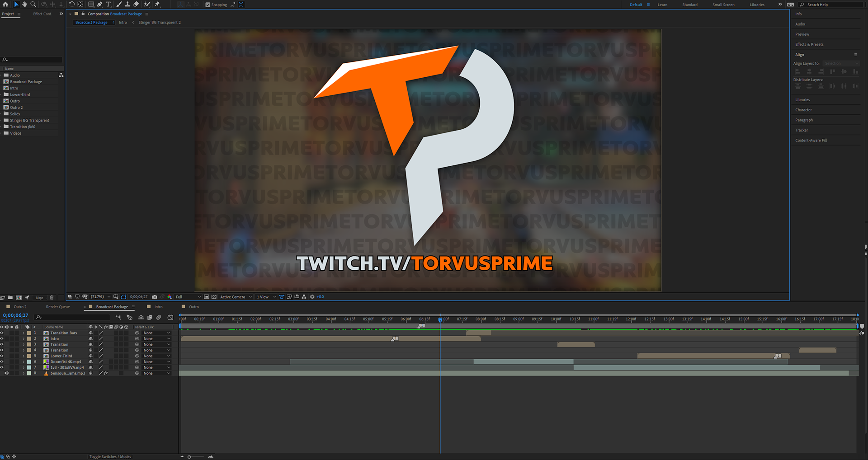Hide the Transition Bars layer
The image size is (868, 460).
point(2,333)
